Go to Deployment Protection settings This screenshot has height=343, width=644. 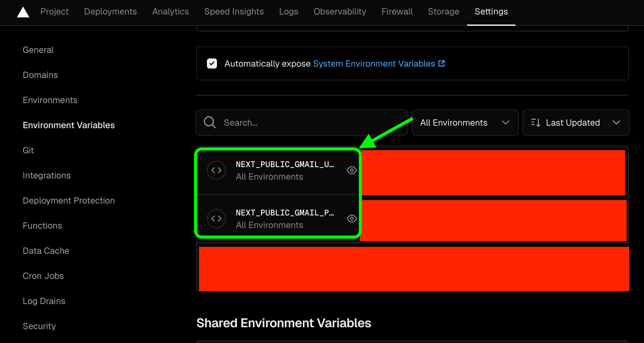(x=69, y=201)
